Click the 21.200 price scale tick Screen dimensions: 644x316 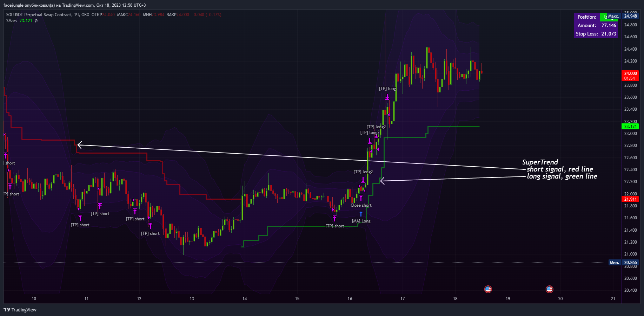[x=630, y=242]
